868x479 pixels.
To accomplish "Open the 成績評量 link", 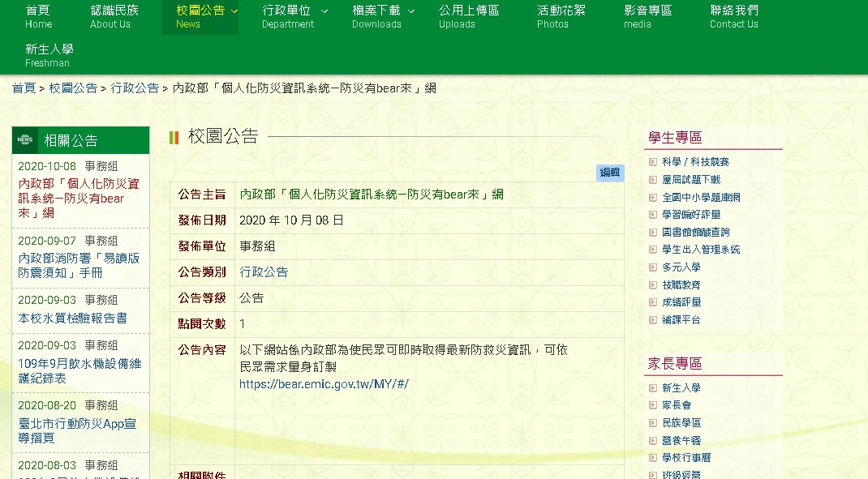I will coord(681,302).
